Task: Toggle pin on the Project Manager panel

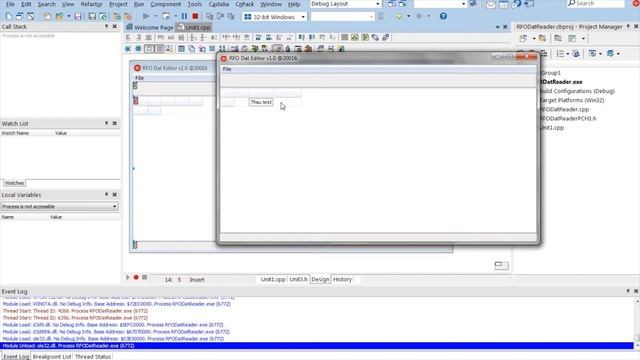Action: click(x=628, y=27)
